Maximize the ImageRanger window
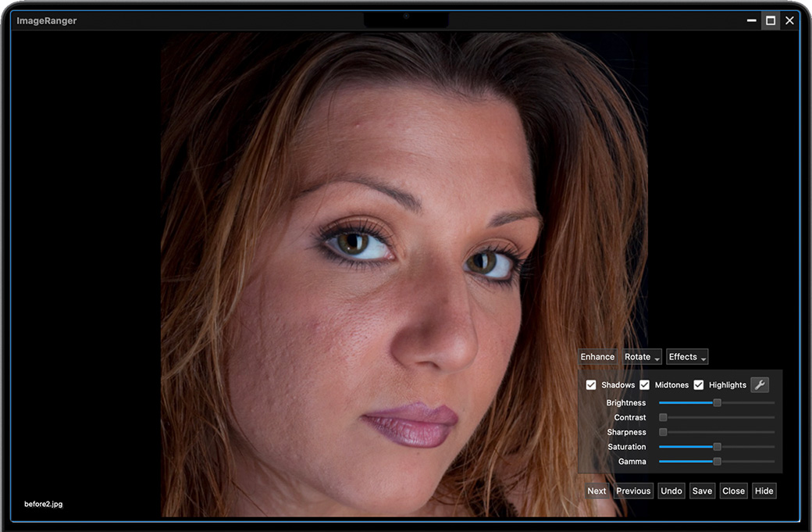Screen dimensions: 812x532 771,21
